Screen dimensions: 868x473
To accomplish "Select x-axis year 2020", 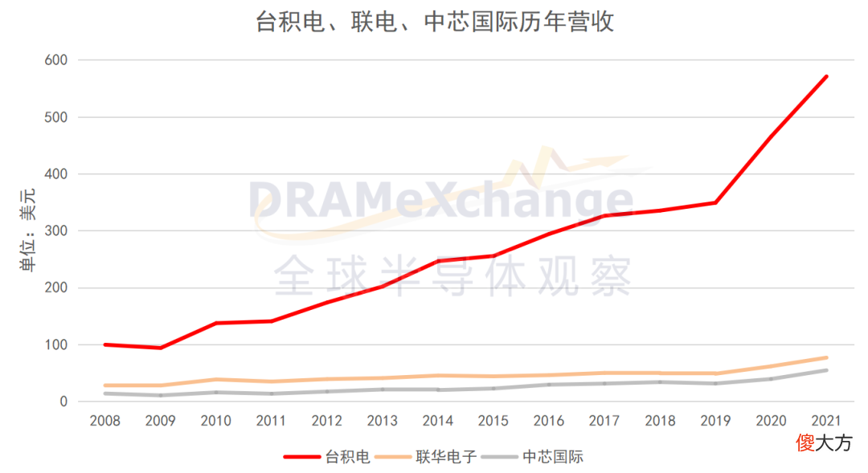I will 771,421.
